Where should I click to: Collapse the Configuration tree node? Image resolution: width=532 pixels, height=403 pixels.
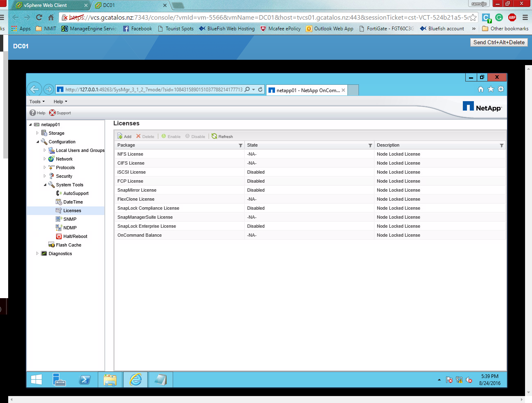(x=38, y=142)
